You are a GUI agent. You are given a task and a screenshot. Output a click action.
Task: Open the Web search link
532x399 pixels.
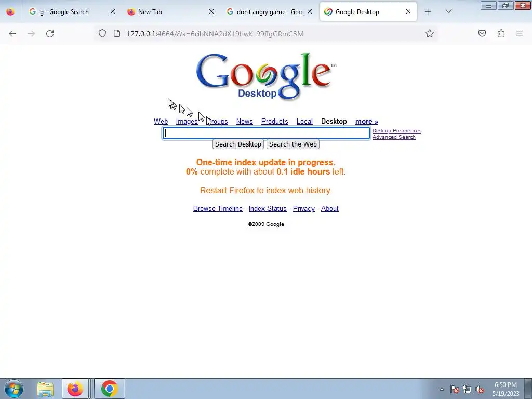tap(161, 121)
